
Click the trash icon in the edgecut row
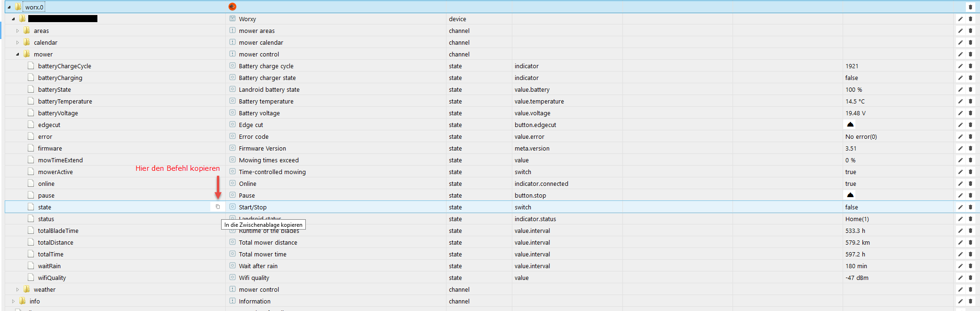[x=970, y=125]
